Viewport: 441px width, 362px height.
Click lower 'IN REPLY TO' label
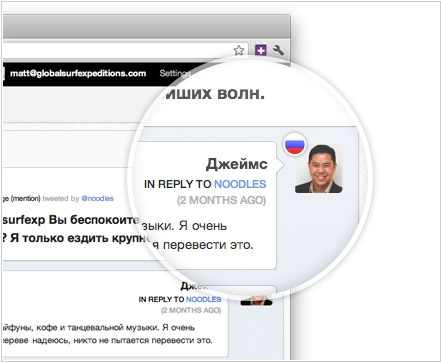(161, 299)
